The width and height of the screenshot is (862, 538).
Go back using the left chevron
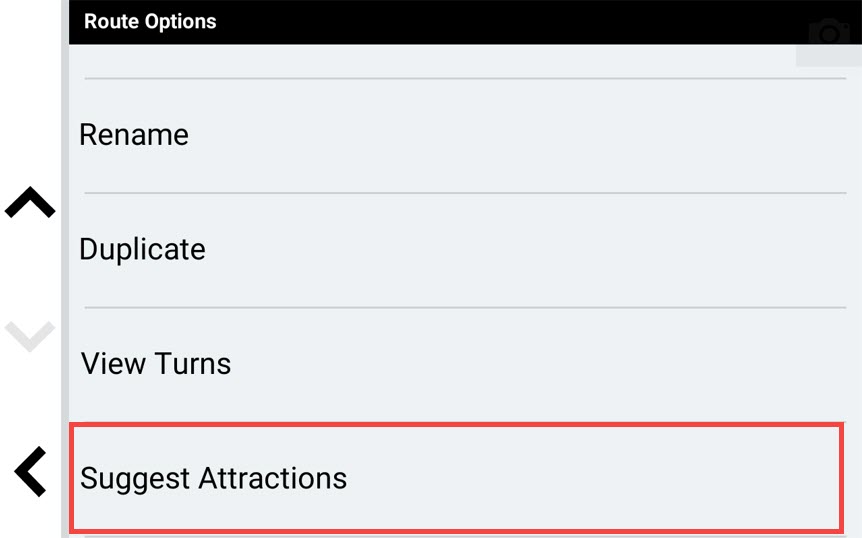point(30,472)
